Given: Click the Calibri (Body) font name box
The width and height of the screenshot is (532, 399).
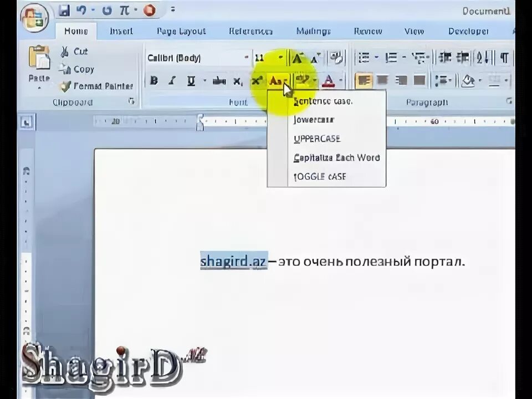Looking at the screenshot, I should click(195, 58).
